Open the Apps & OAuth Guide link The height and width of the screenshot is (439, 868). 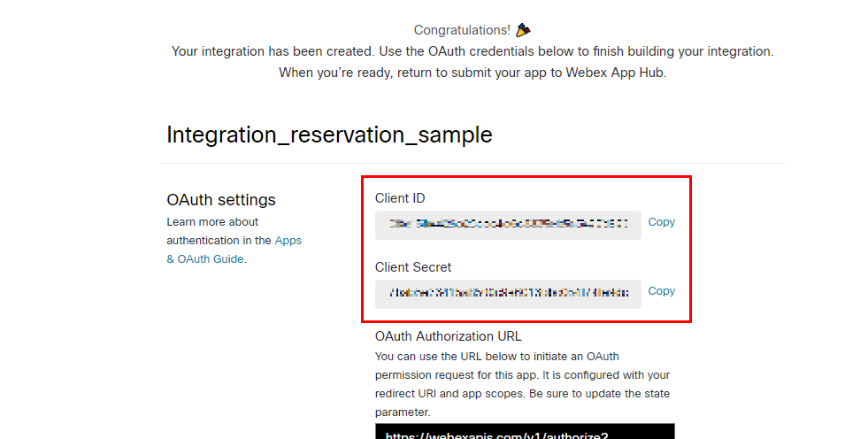[234, 250]
